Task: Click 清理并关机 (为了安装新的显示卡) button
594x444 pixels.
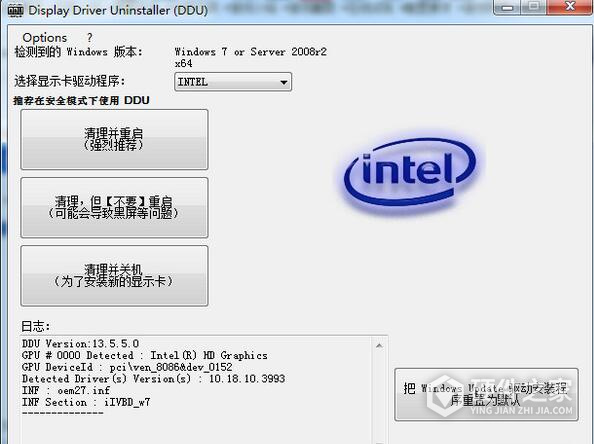Action: pos(114,275)
